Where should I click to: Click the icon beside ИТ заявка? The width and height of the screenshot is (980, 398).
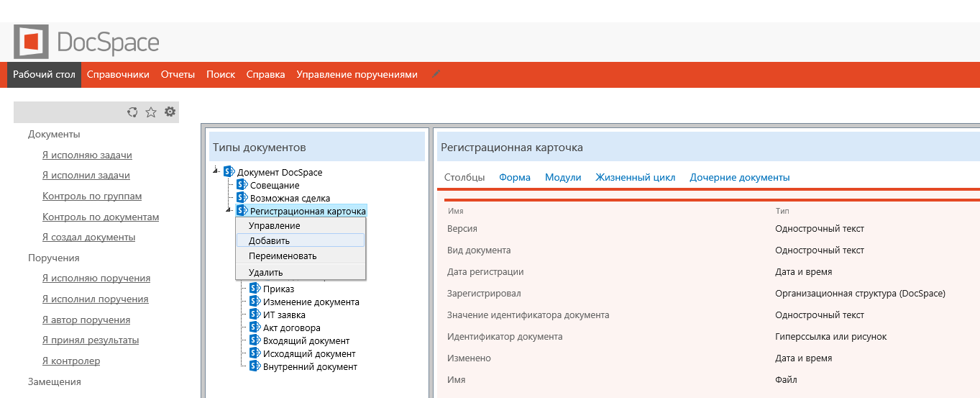pyautogui.click(x=255, y=315)
